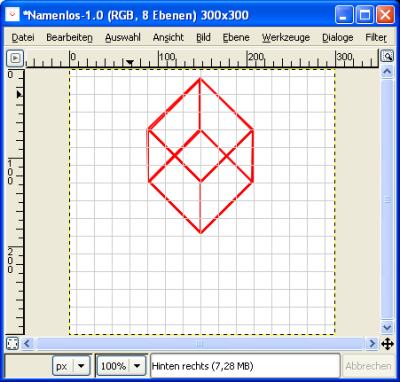The width and height of the screenshot is (400, 382).
Task: Open the Datei menu
Action: [23, 38]
